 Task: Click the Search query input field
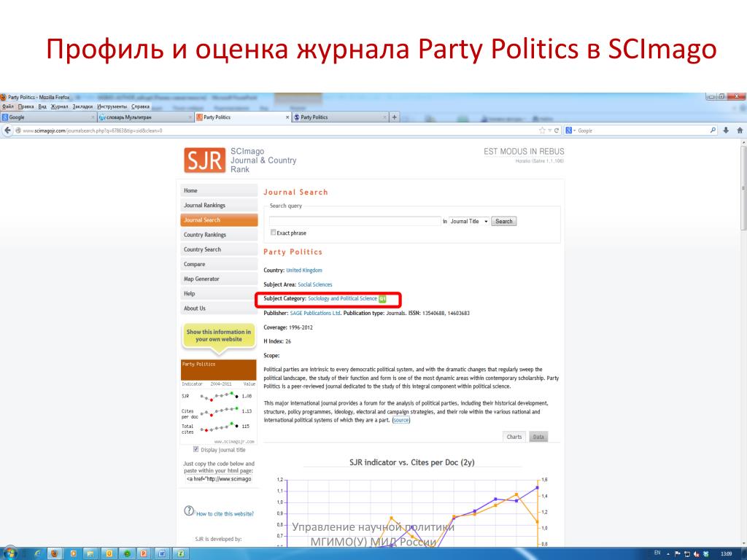coord(355,221)
